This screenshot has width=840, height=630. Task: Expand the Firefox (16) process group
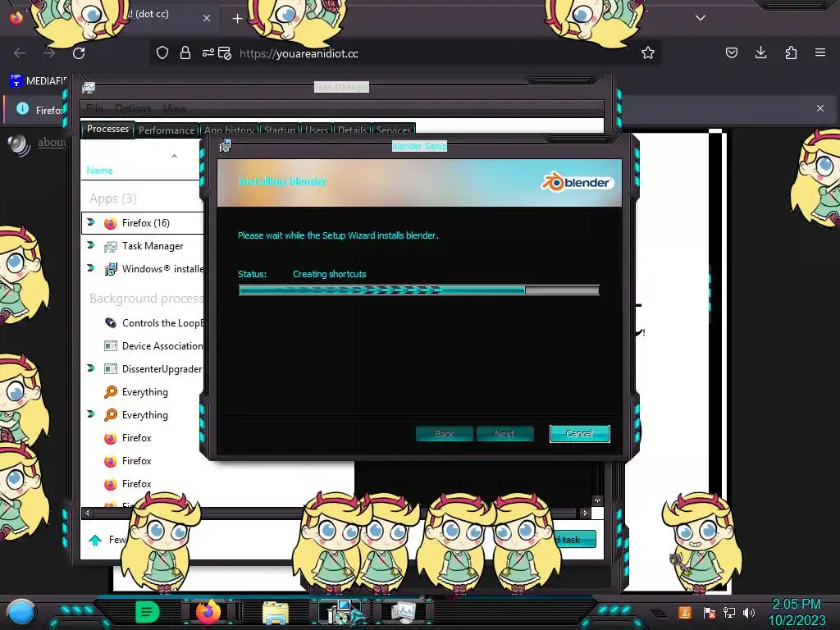tap(90, 222)
